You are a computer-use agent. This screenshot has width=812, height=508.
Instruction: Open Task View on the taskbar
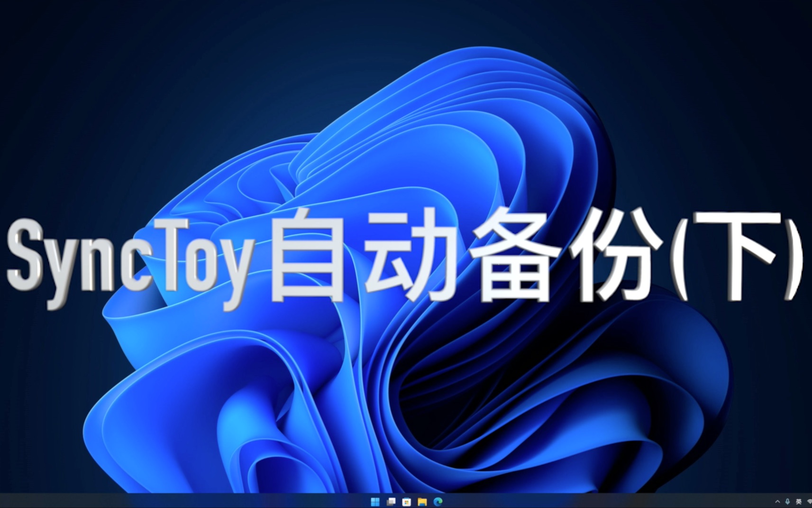[391, 501]
